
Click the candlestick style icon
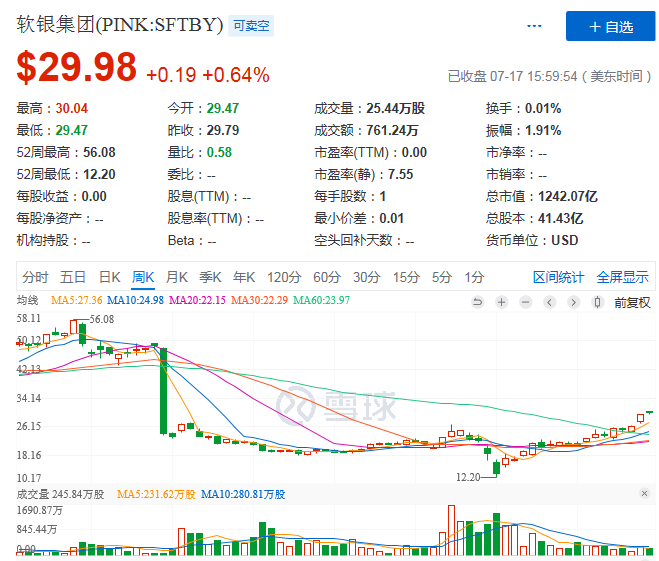[x=597, y=302]
